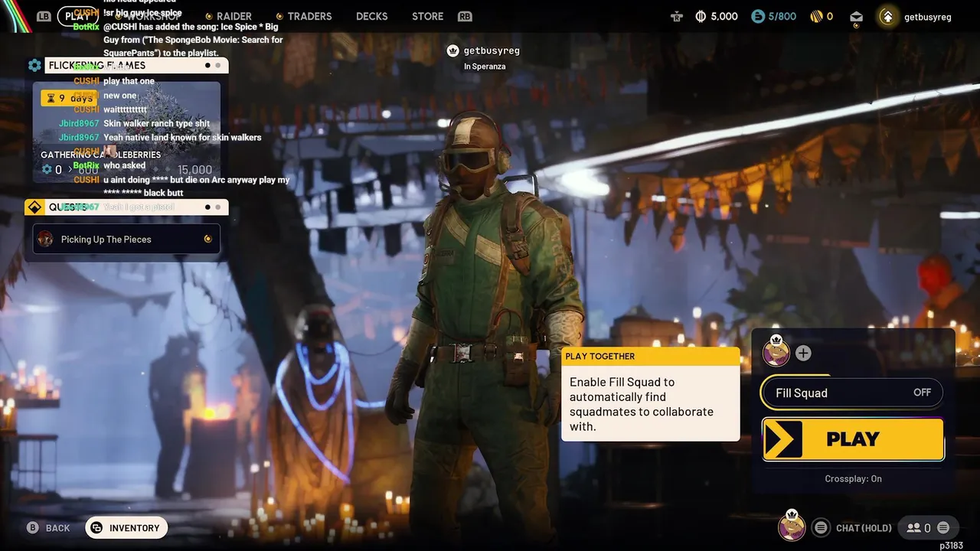Open the Raider Tokens shop icon
The image size is (980, 551).
coord(676,17)
